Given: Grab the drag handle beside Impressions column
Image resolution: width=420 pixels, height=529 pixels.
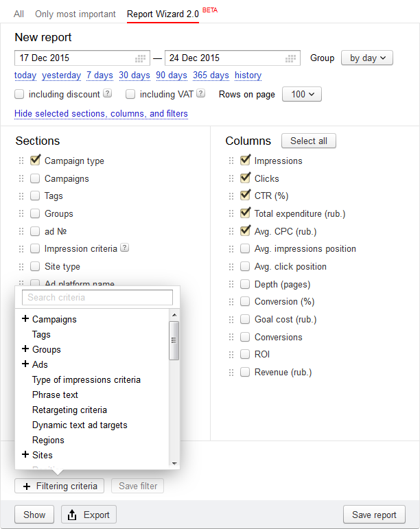Looking at the screenshot, I should [x=231, y=161].
